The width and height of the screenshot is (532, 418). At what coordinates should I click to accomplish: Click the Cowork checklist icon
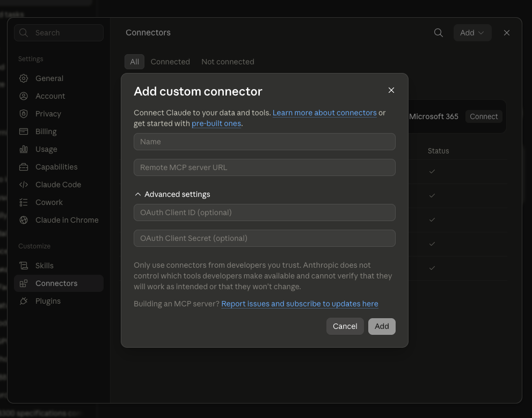point(24,202)
